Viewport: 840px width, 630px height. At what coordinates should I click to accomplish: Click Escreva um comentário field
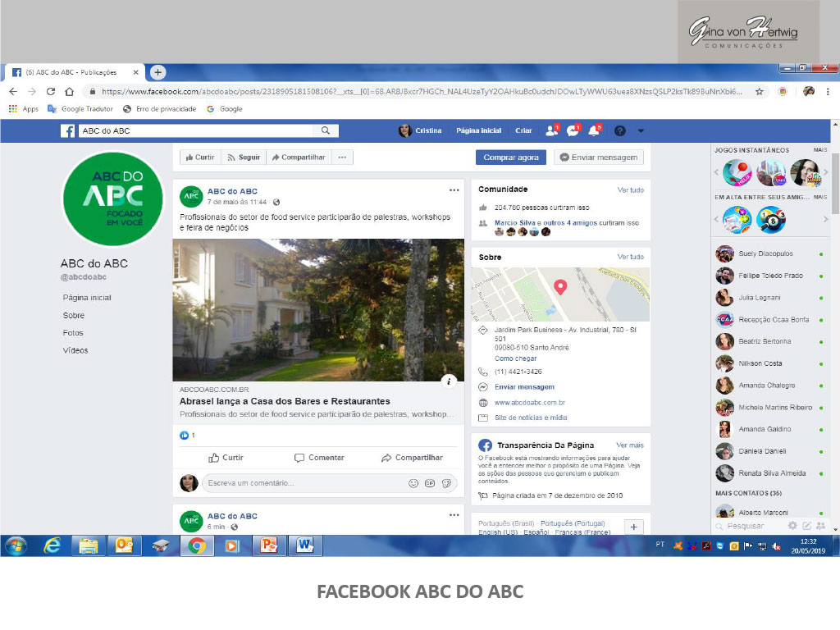coord(305,483)
